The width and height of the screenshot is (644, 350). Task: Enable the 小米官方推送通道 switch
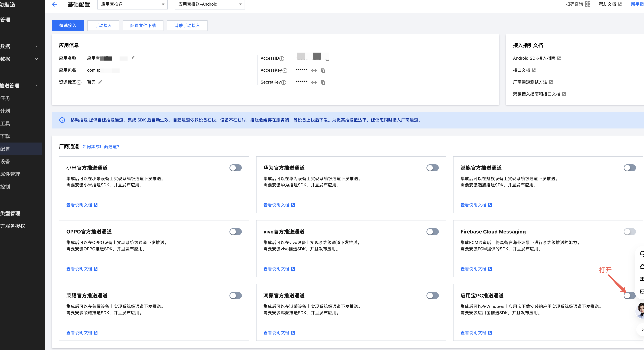click(x=235, y=168)
